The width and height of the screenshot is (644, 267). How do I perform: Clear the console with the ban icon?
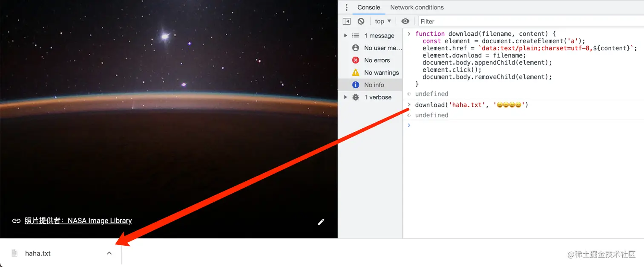click(361, 21)
